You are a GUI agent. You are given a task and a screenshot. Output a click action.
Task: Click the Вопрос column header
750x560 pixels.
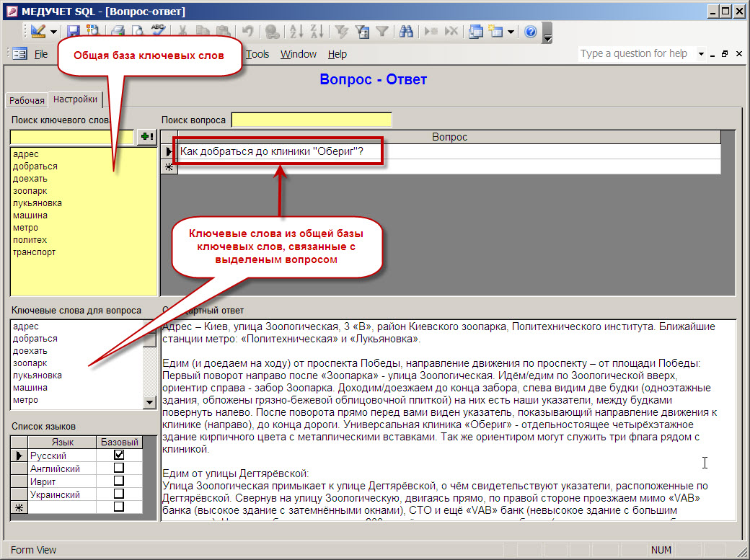pos(449,137)
